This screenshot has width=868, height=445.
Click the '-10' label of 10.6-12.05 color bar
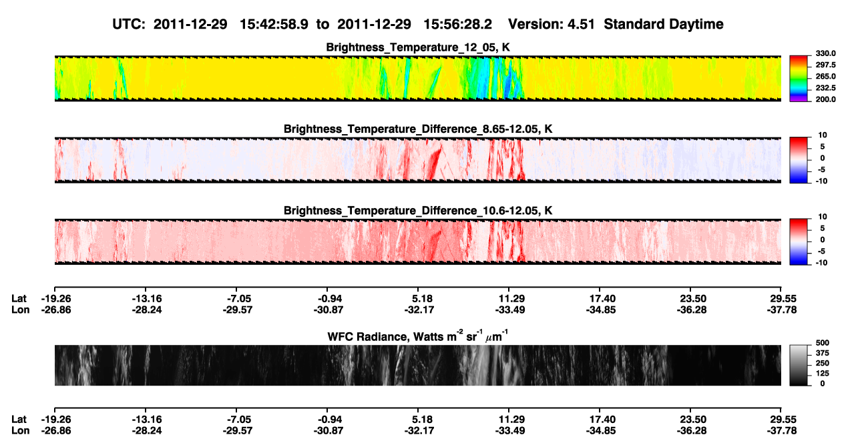[x=821, y=262]
